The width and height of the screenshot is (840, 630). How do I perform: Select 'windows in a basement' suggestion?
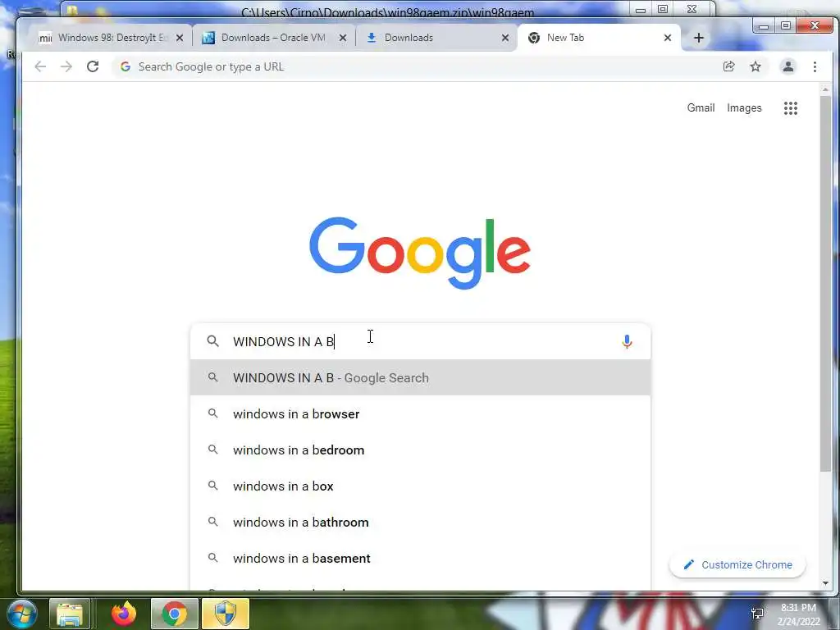(x=421, y=558)
